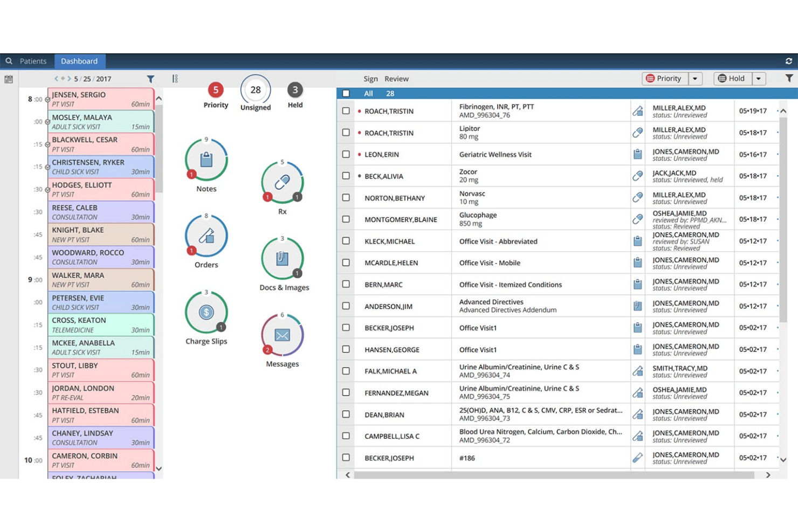The image size is (798, 532).
Task: Click the Hold button
Action: [x=732, y=79]
